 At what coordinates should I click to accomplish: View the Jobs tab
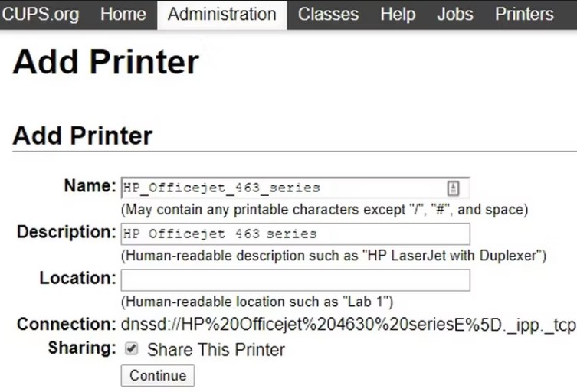455,15
